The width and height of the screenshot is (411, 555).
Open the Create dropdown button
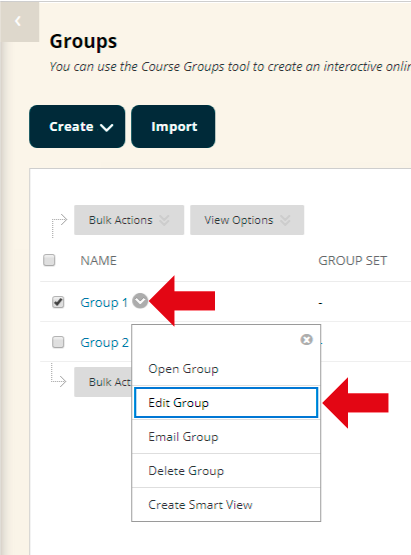[77, 126]
